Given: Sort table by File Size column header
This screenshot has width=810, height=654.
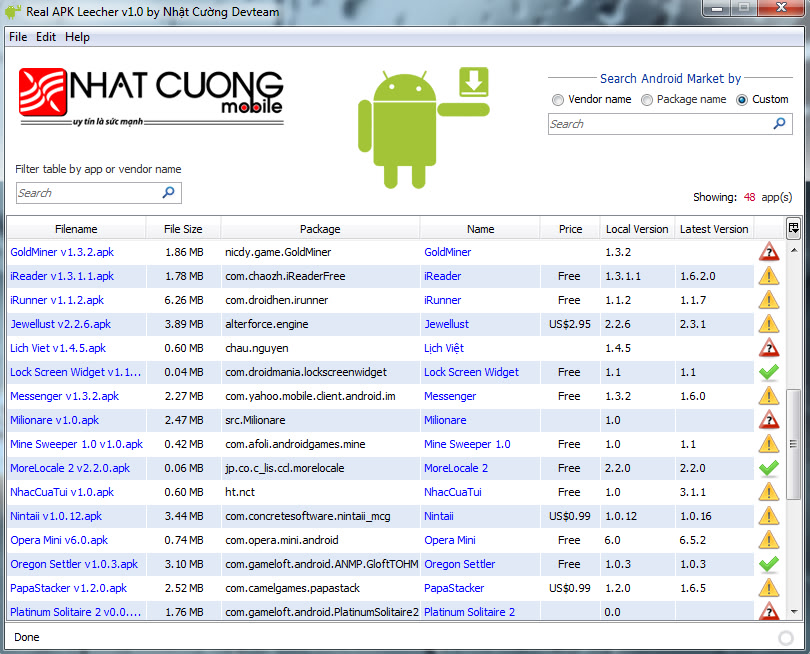Looking at the screenshot, I should click(x=183, y=229).
